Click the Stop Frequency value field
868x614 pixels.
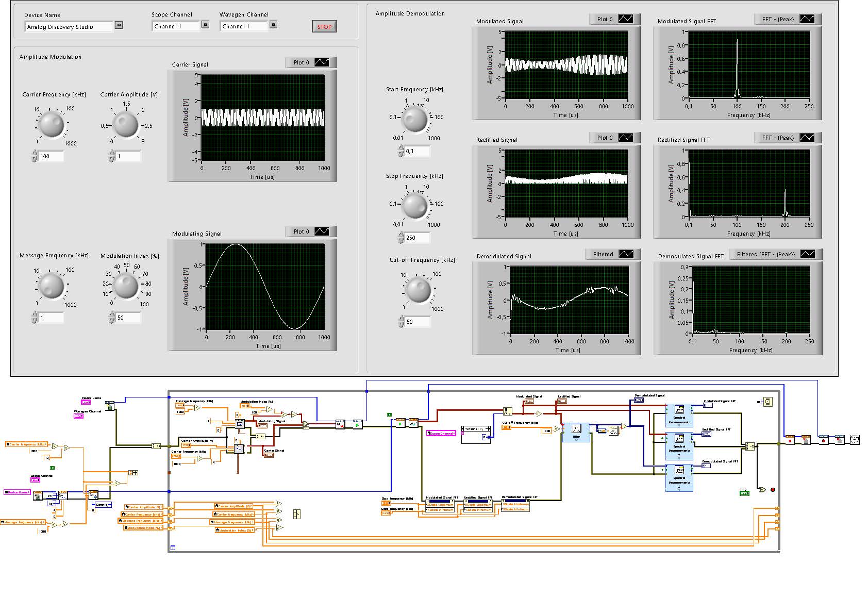click(418, 238)
